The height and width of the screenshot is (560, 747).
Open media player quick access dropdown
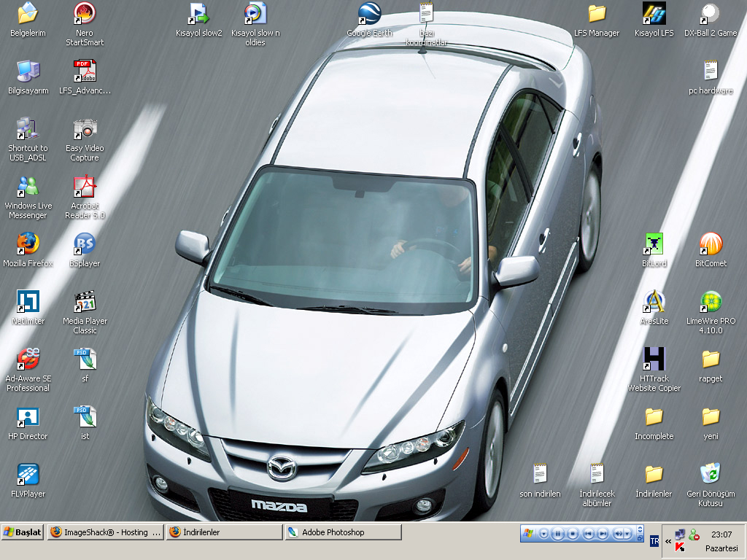point(543,534)
